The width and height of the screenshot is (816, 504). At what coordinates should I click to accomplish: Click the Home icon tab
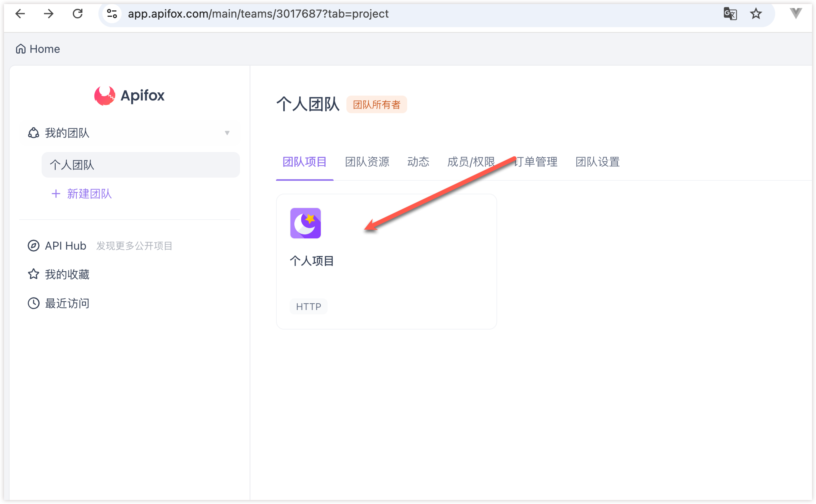click(x=38, y=49)
